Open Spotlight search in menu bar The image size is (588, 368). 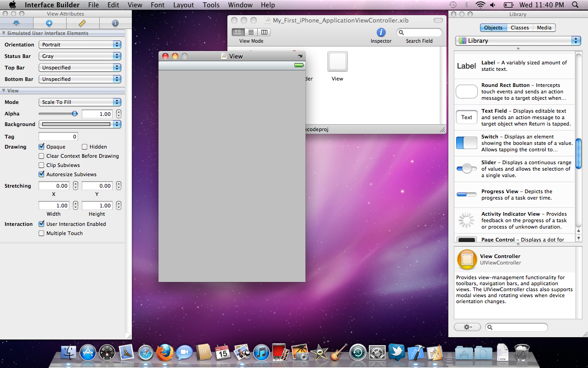click(575, 5)
